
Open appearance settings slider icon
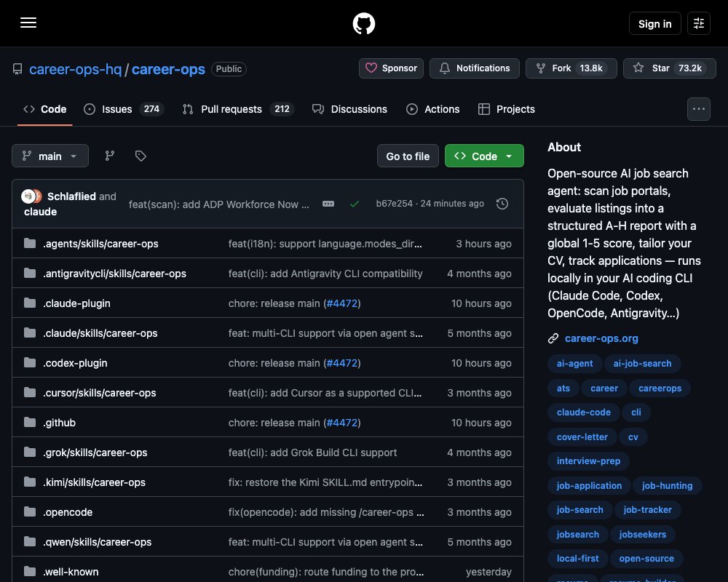(x=698, y=23)
